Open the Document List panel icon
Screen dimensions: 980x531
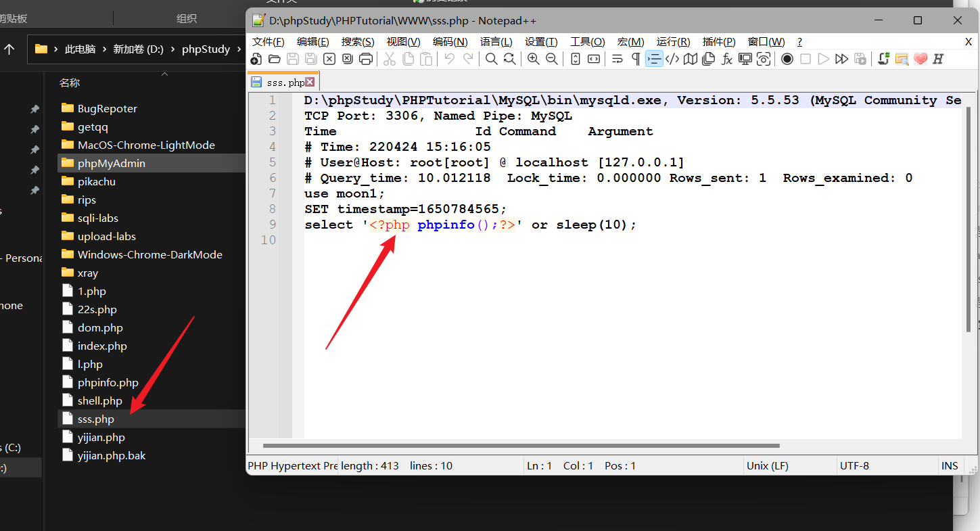[708, 59]
